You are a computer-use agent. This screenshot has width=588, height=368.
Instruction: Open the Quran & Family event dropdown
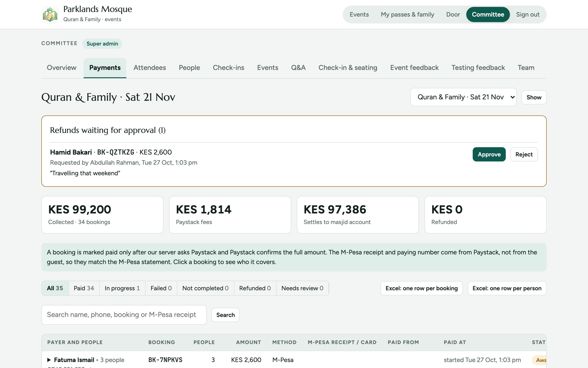[x=463, y=97]
